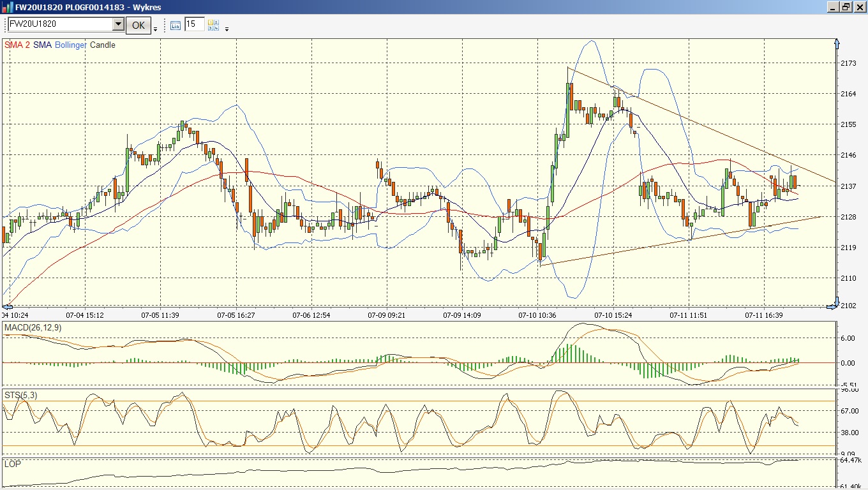Click the LOP panel label

click(13, 464)
